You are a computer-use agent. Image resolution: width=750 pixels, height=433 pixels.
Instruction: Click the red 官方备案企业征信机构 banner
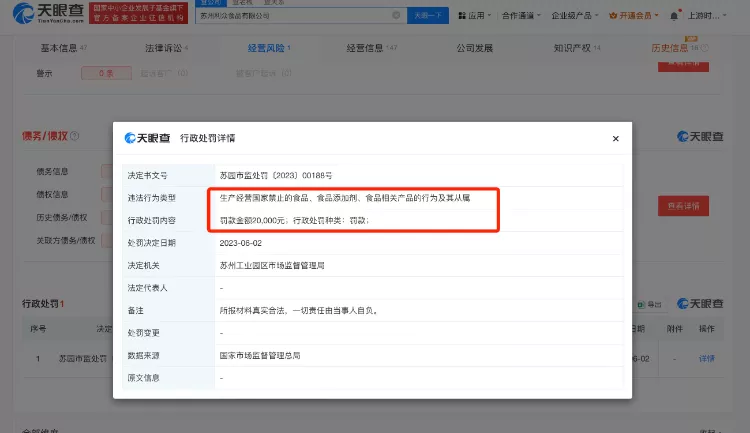138,13
